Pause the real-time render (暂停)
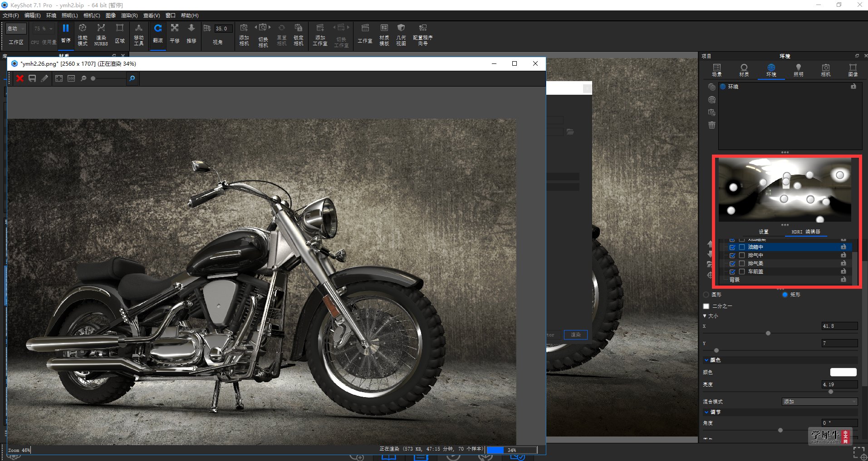 click(x=66, y=34)
